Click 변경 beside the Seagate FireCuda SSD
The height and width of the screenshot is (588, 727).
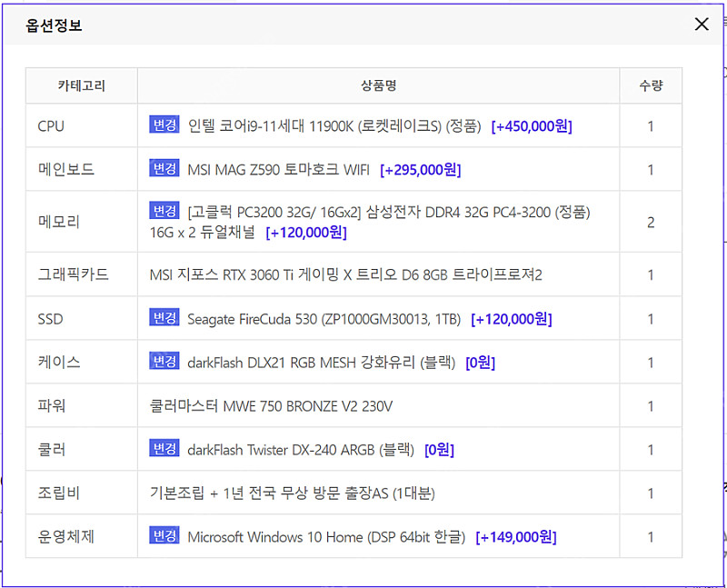164,318
